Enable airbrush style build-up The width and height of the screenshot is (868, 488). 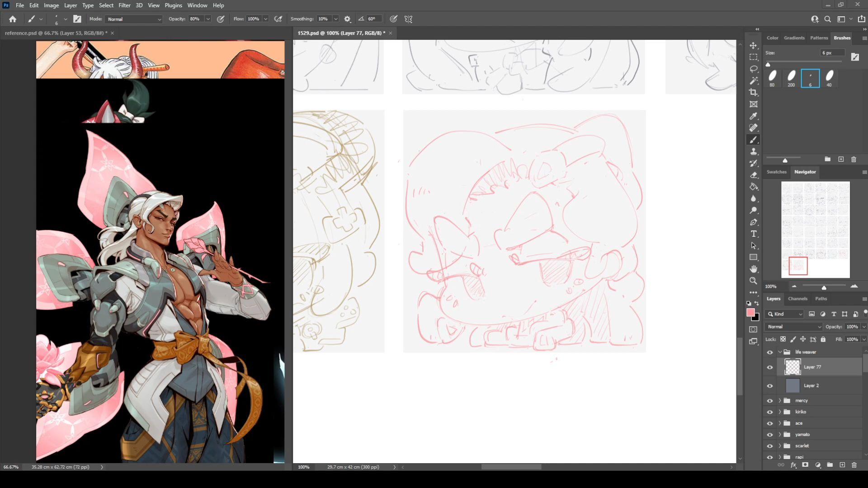click(278, 19)
